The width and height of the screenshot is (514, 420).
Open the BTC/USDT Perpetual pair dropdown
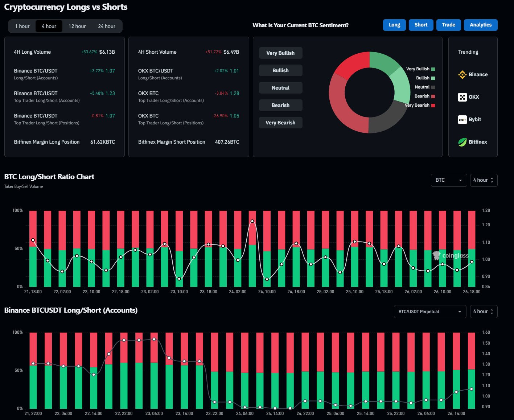pos(430,312)
